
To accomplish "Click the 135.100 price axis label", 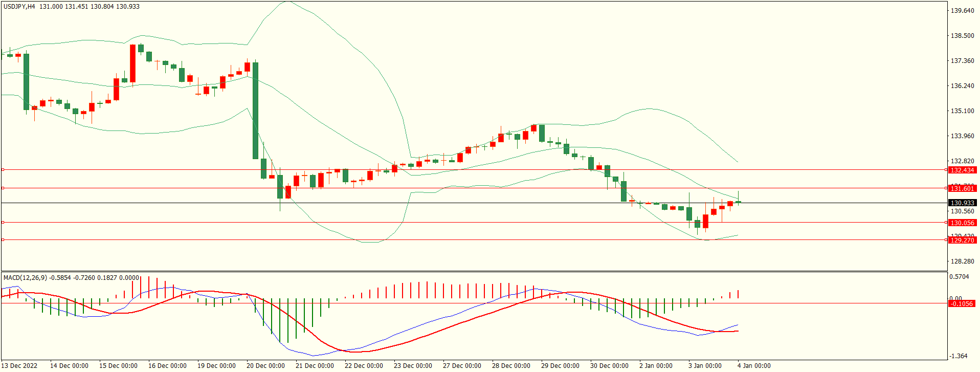I will (x=962, y=111).
